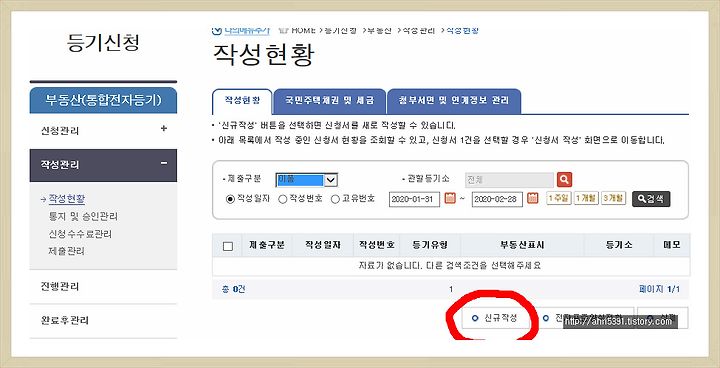Click the 등기유형 column header
Viewport: 720px width, 368px height.
pos(430,245)
